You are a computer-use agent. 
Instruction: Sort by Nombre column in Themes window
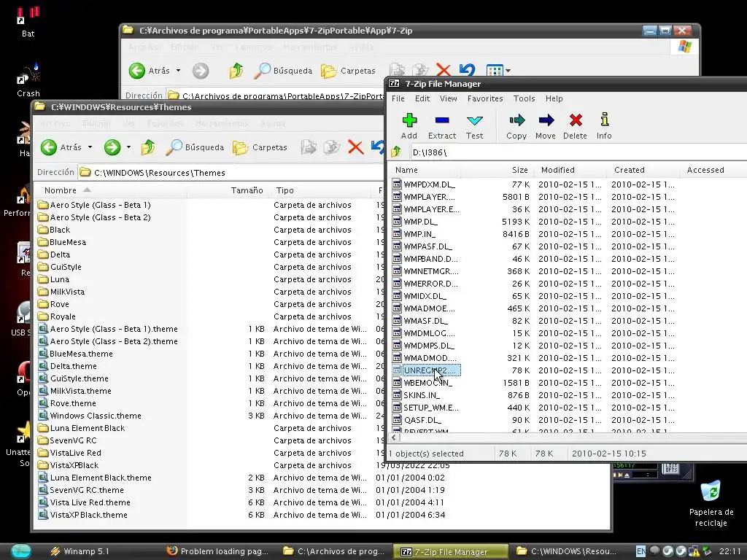(111, 190)
